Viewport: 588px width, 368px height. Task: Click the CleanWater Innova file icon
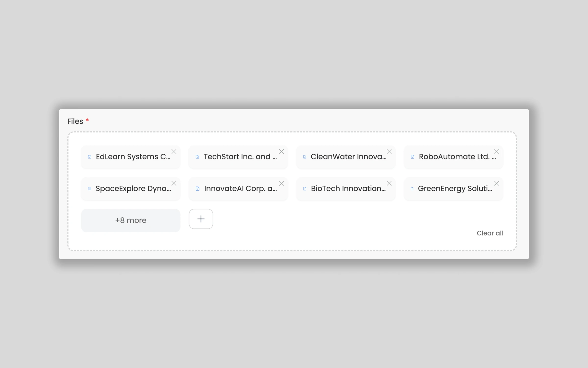coord(305,157)
